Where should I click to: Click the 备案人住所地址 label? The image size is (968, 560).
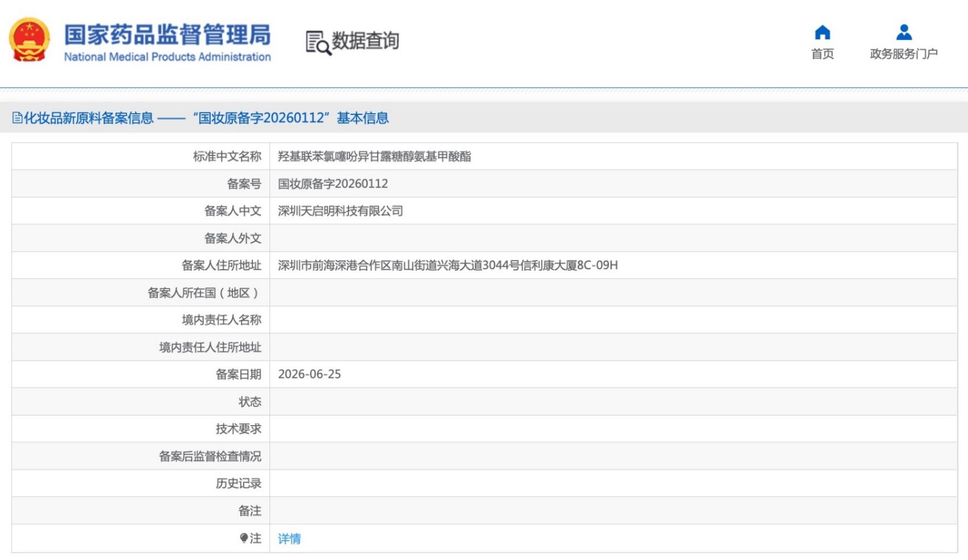click(221, 265)
